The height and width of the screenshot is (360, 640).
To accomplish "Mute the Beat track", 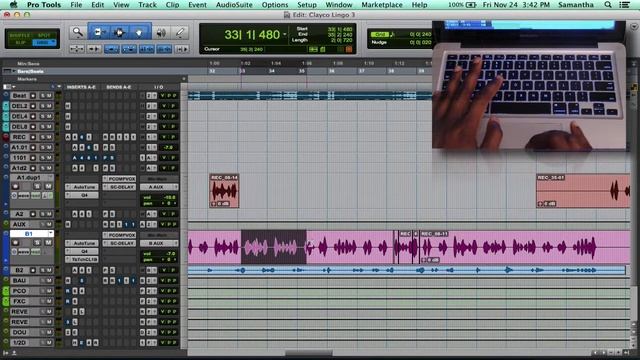I will [49, 96].
